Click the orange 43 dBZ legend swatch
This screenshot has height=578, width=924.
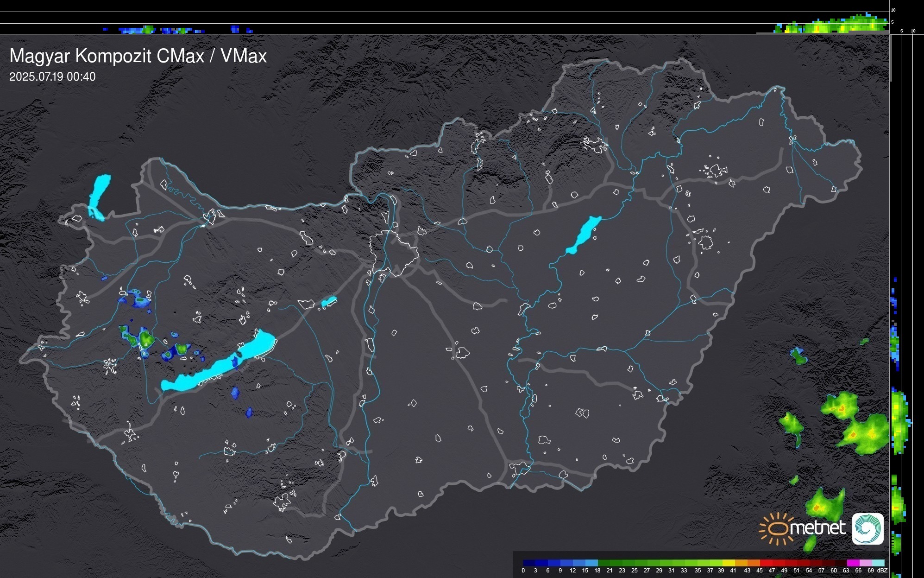(x=753, y=563)
